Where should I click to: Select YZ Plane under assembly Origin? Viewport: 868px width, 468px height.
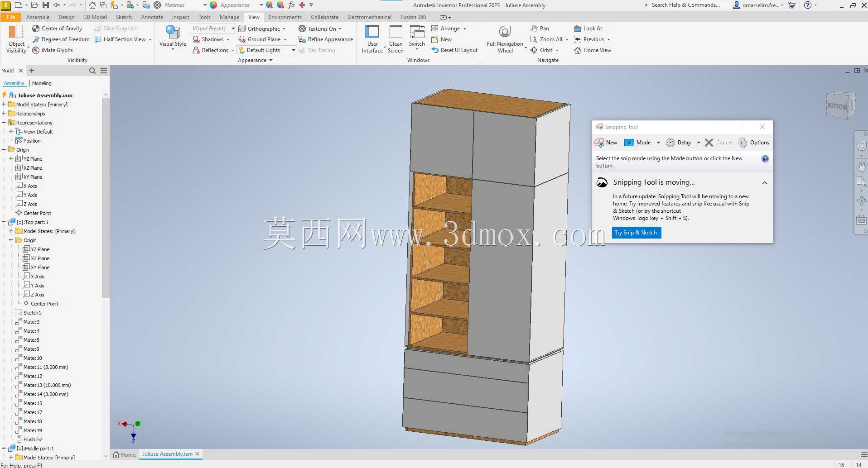coord(33,159)
